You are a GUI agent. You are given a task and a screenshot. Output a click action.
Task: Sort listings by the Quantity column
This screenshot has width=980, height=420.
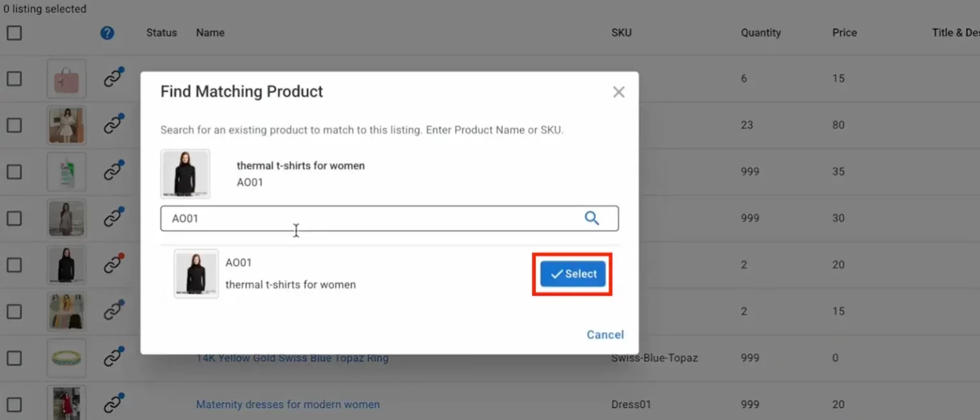point(761,33)
